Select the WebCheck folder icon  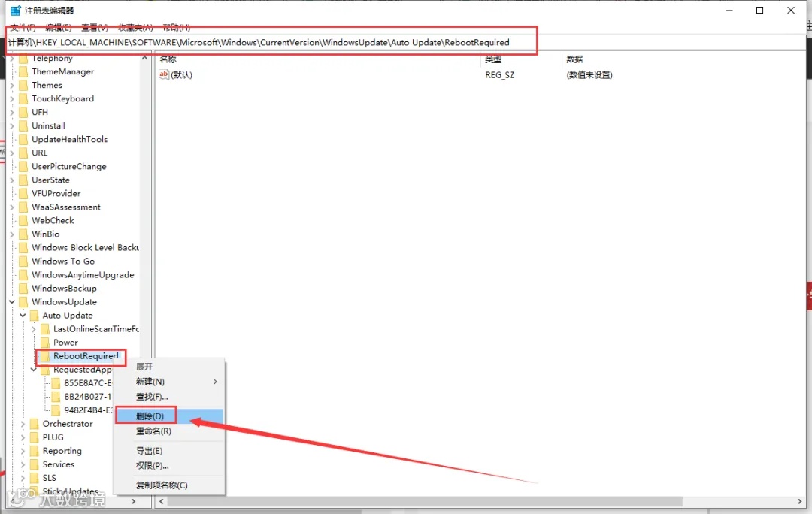[23, 220]
